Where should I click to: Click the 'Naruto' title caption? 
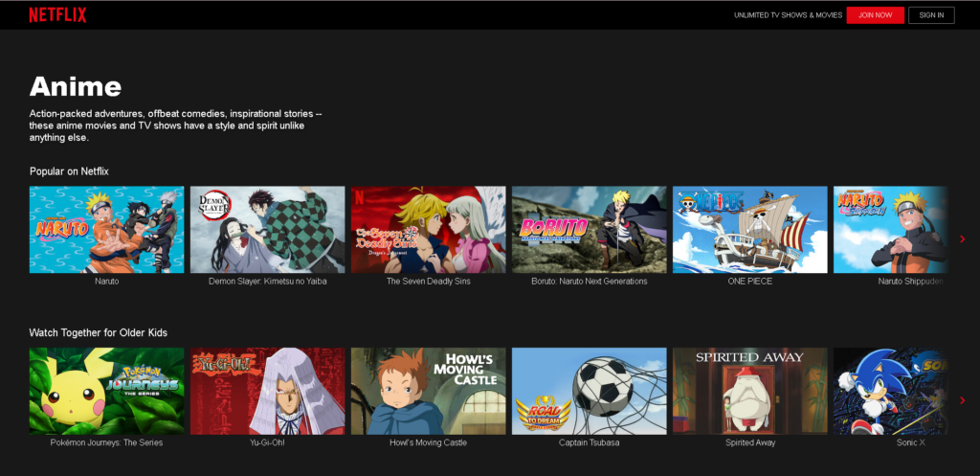click(x=107, y=282)
